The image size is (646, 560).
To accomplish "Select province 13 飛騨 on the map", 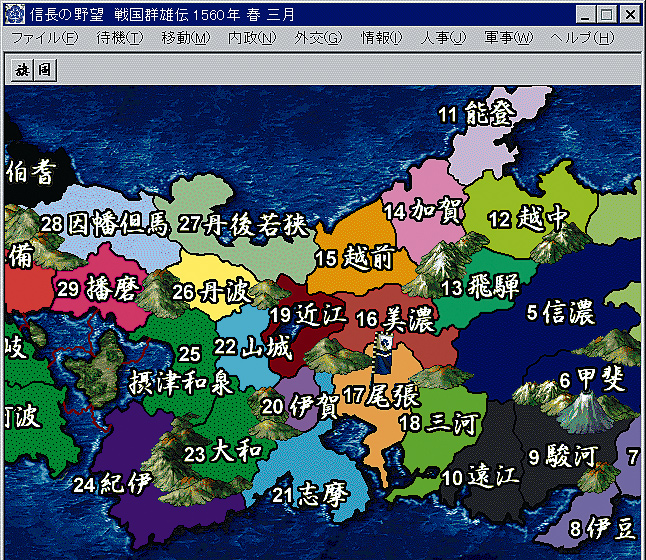I will (x=480, y=287).
